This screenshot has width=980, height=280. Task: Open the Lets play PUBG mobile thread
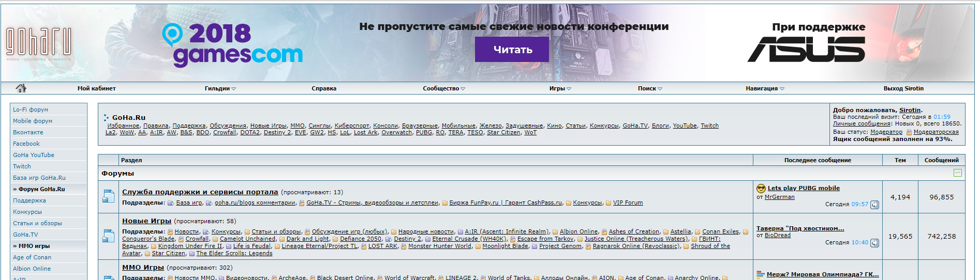804,188
